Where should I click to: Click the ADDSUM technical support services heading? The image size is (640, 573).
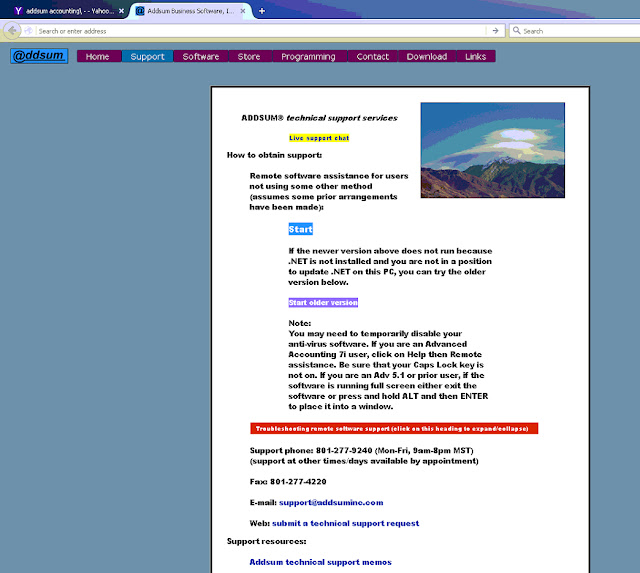(320, 118)
